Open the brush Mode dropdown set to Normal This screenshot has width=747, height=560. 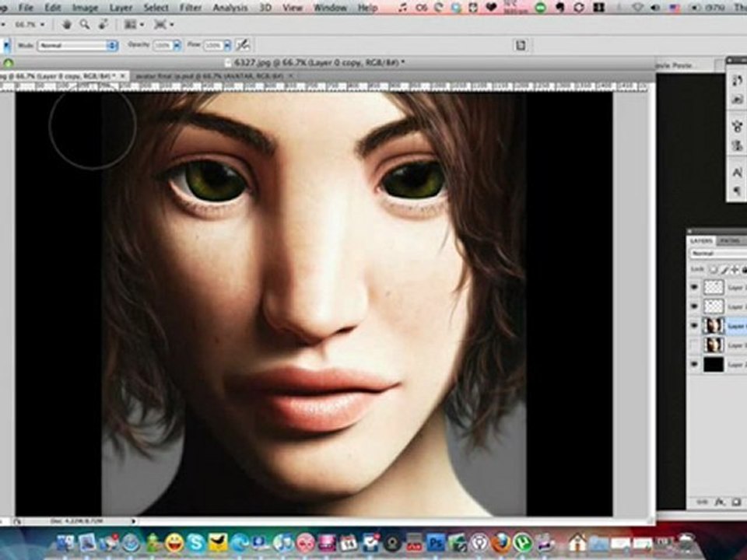(76, 46)
